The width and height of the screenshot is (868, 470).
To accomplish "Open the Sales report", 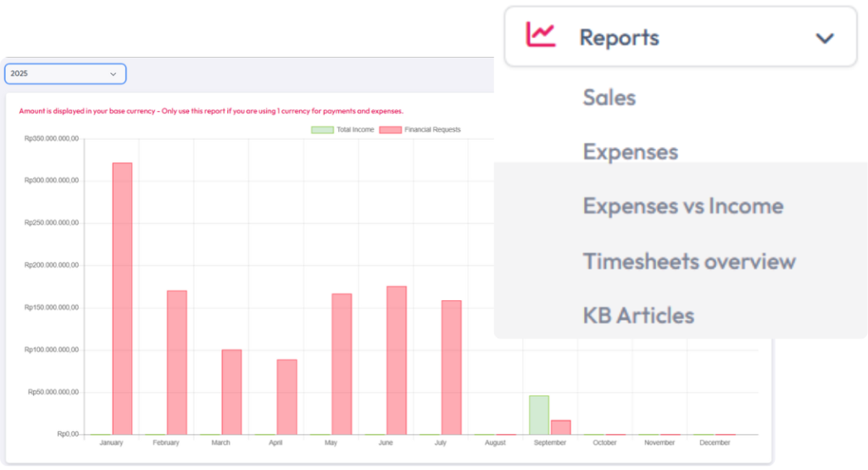I will (x=609, y=98).
